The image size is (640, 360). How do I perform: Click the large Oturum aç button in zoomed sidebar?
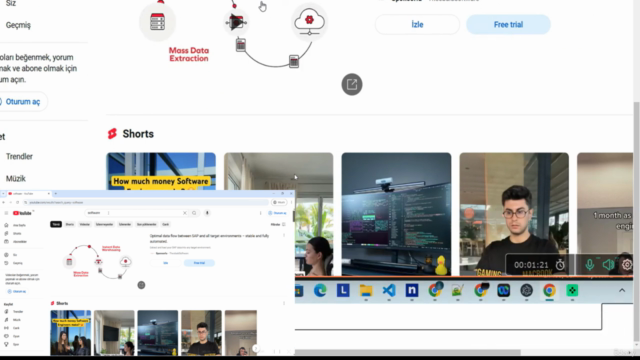[22, 102]
